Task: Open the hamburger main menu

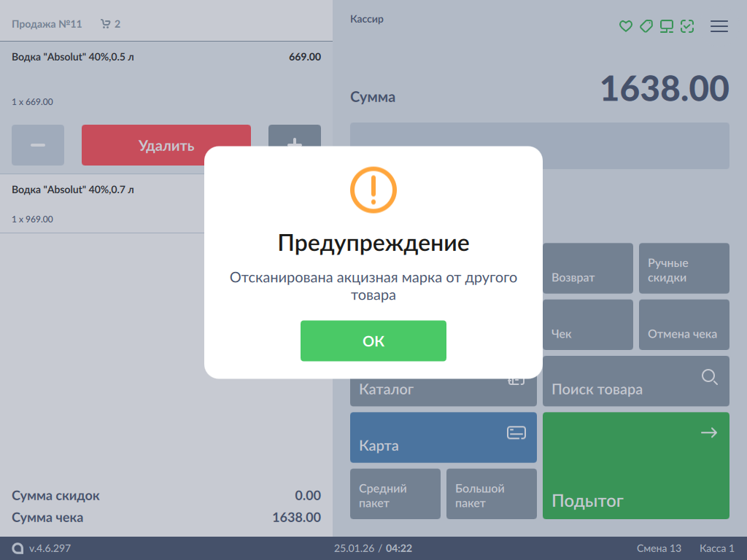Action: (x=719, y=26)
